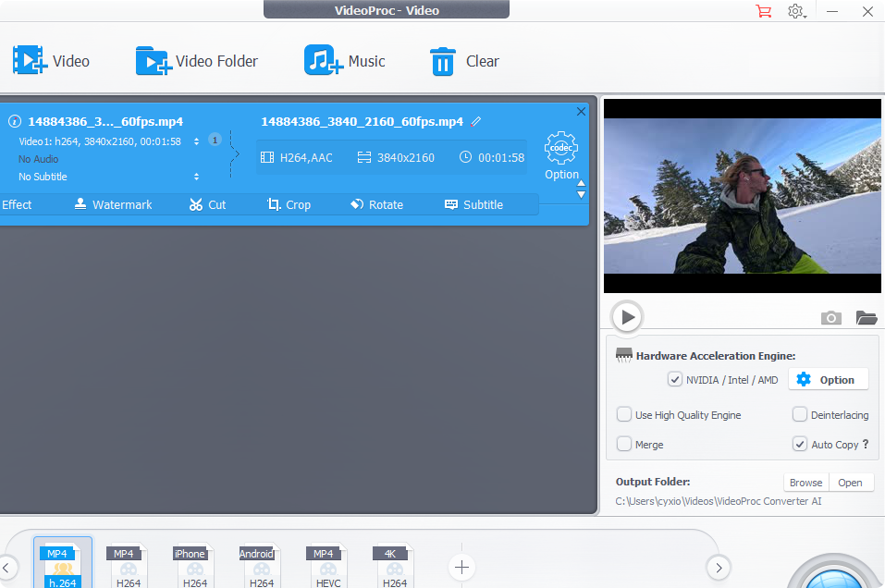Open snapshot folder icon under preview

tap(866, 318)
